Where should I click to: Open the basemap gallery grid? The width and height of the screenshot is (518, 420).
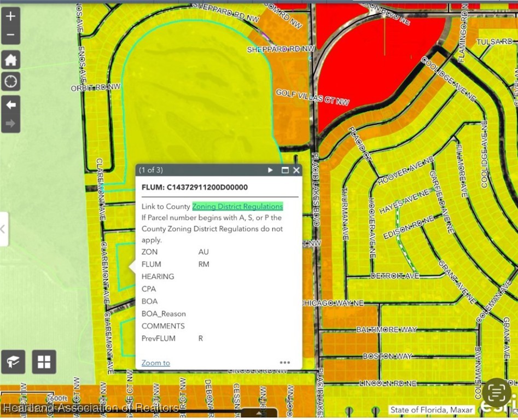click(44, 361)
